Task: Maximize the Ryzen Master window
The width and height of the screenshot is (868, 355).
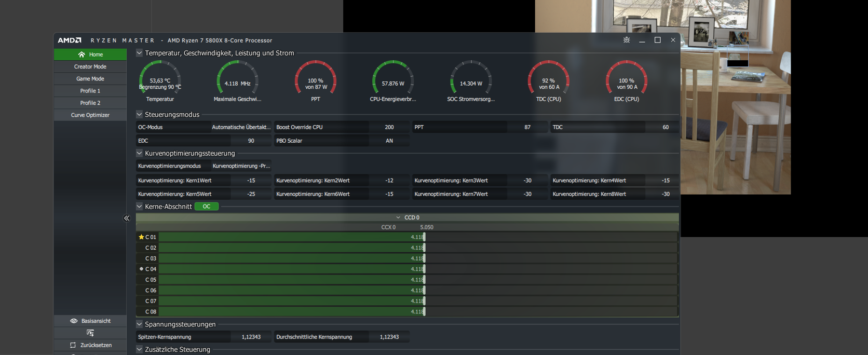Action: pyautogui.click(x=658, y=40)
